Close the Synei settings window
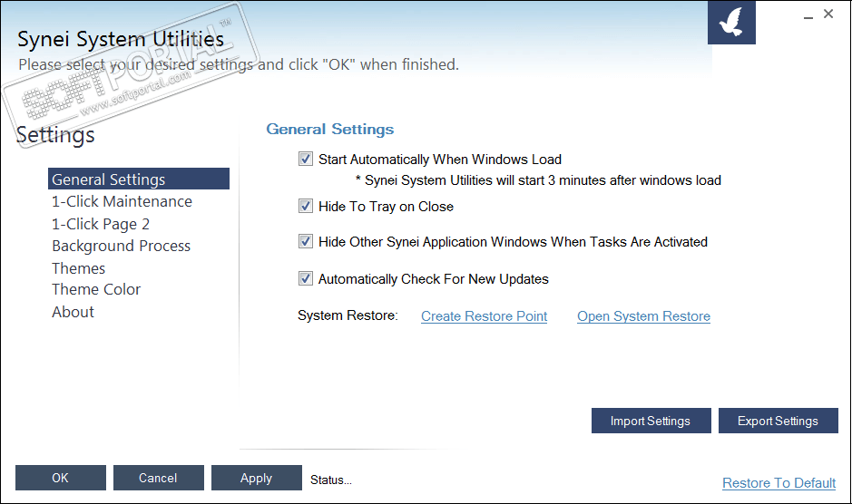 pos(828,15)
